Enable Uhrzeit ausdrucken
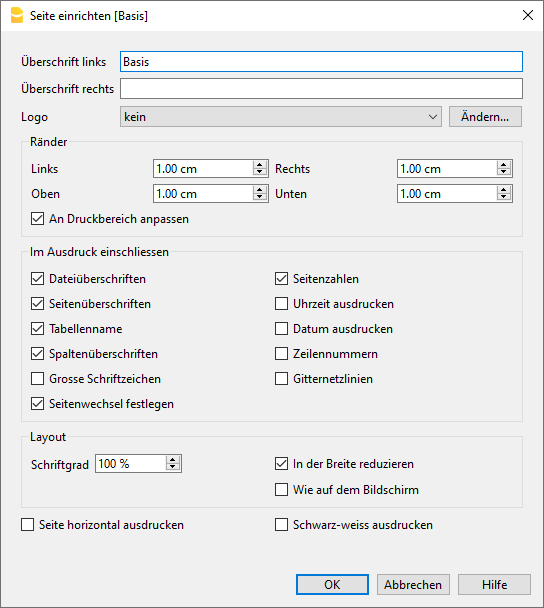The height and width of the screenshot is (608, 544). tap(281, 304)
